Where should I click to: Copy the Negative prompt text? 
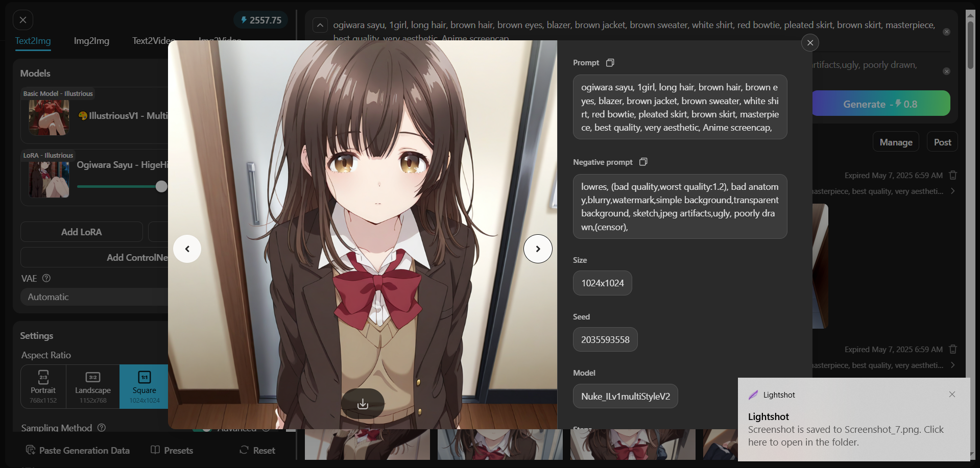pyautogui.click(x=643, y=162)
